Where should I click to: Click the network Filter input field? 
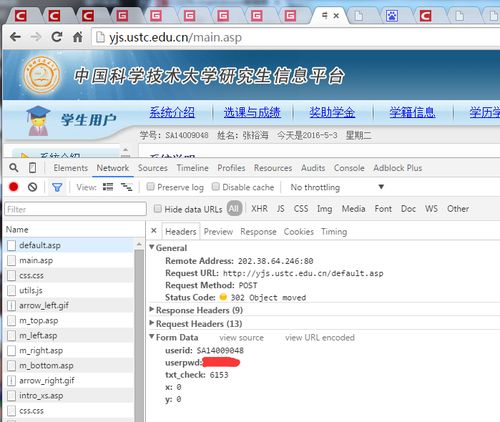point(75,209)
